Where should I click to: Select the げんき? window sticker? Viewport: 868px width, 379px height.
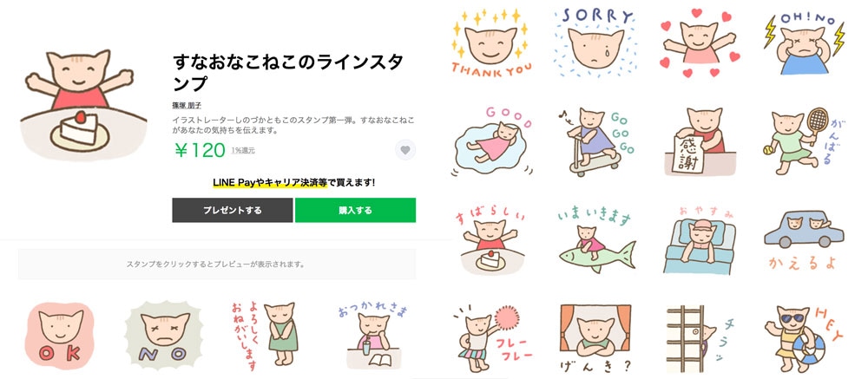tap(595, 338)
